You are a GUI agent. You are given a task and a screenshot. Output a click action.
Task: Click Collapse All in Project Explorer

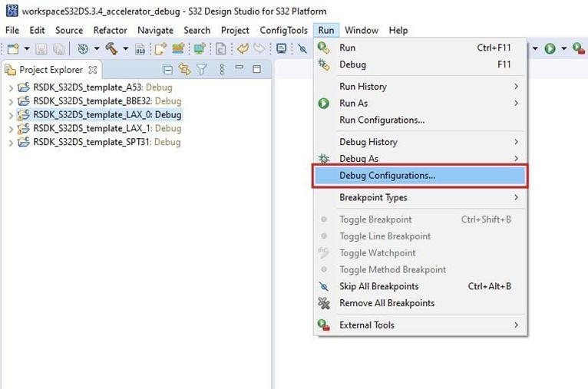[x=167, y=70]
